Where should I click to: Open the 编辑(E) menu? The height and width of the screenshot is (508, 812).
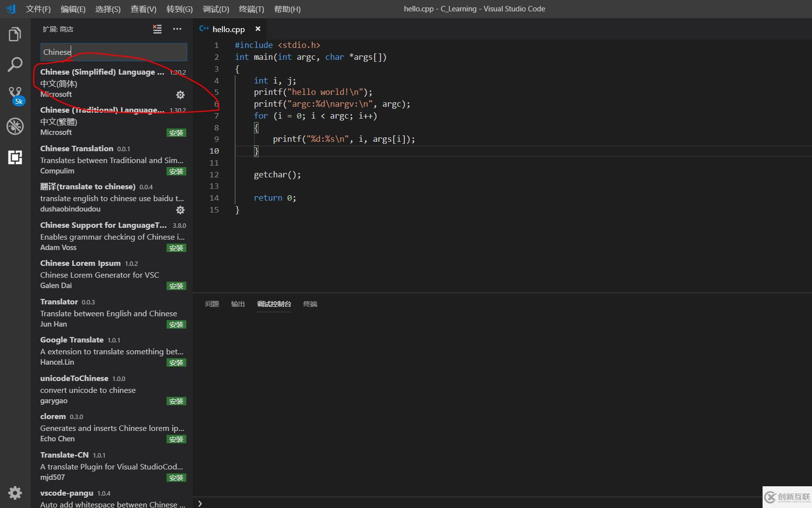[73, 9]
